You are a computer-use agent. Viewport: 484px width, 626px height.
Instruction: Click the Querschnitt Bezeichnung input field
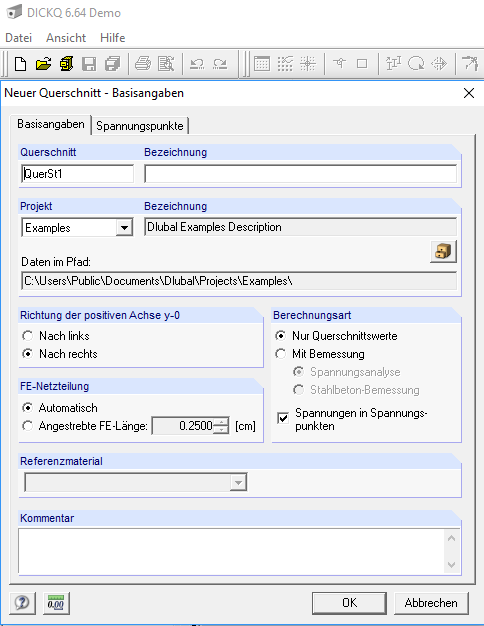[x=301, y=174]
